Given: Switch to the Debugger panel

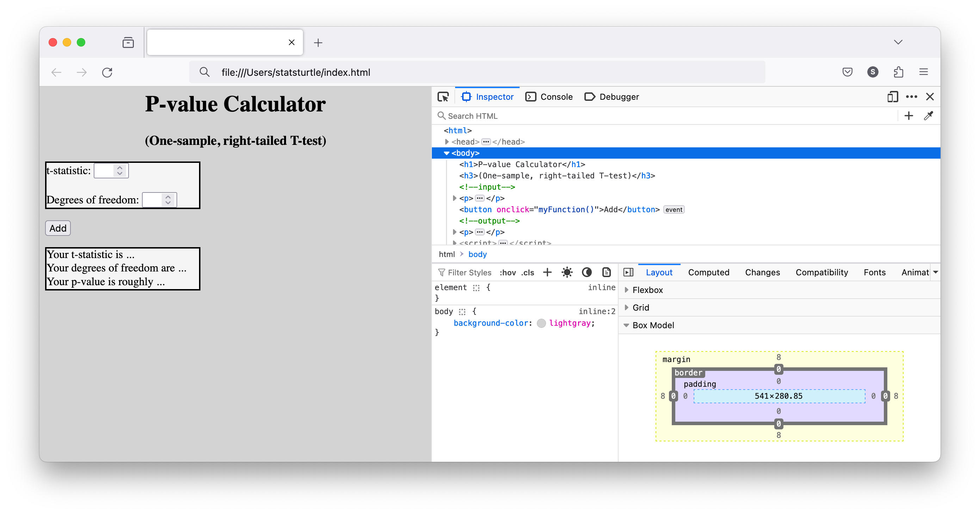Looking at the screenshot, I should click(x=612, y=97).
